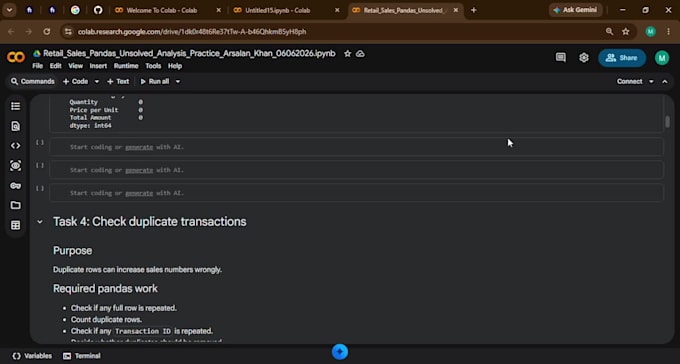The height and width of the screenshot is (364, 680).
Task: Click the notebook file name title
Action: [x=189, y=54]
